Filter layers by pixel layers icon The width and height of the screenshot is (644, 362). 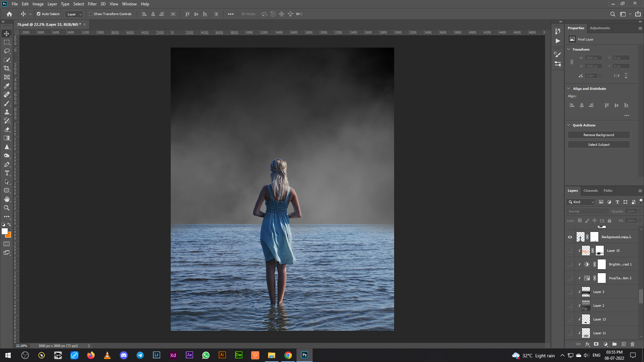601,202
